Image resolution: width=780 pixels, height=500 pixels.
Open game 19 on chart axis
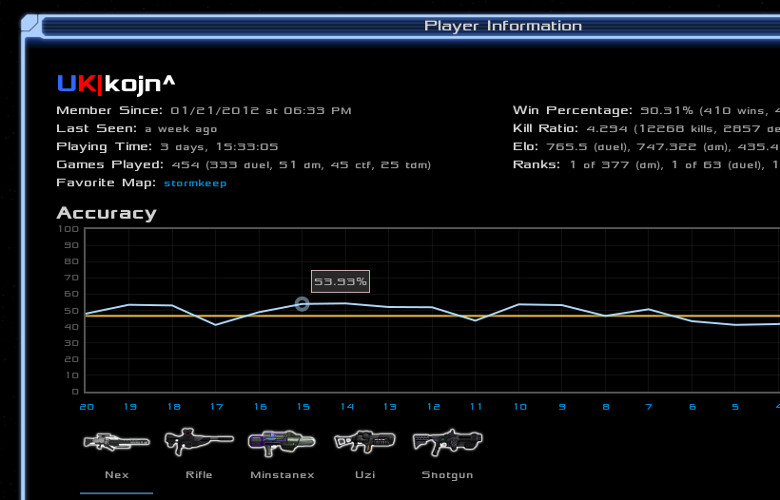point(130,407)
